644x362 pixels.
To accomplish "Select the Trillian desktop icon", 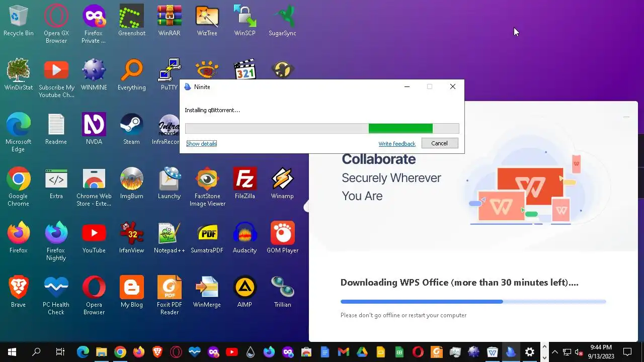I will coord(282,293).
